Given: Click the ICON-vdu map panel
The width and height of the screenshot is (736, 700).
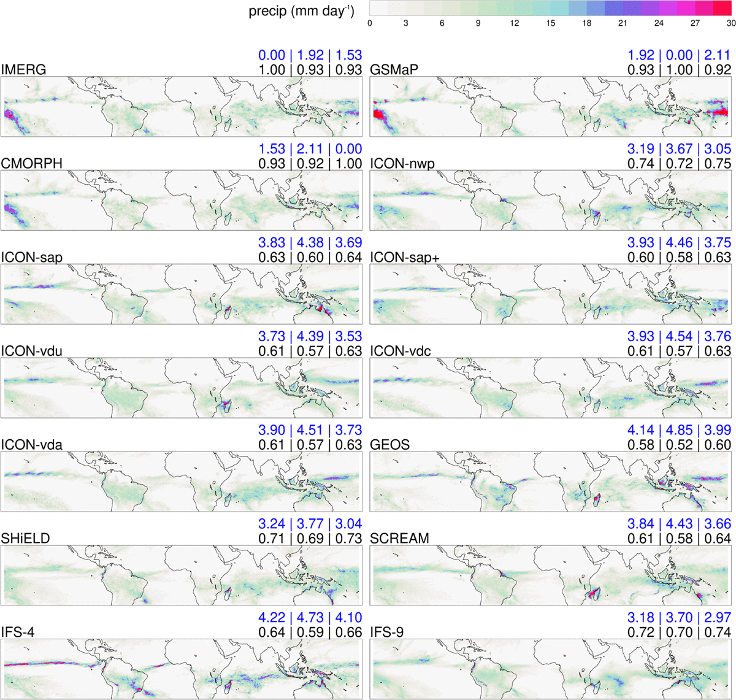Looking at the screenshot, I should [182, 388].
